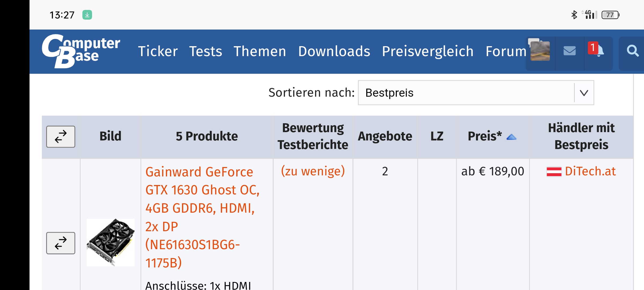Open the Ticker menu

coord(158,51)
